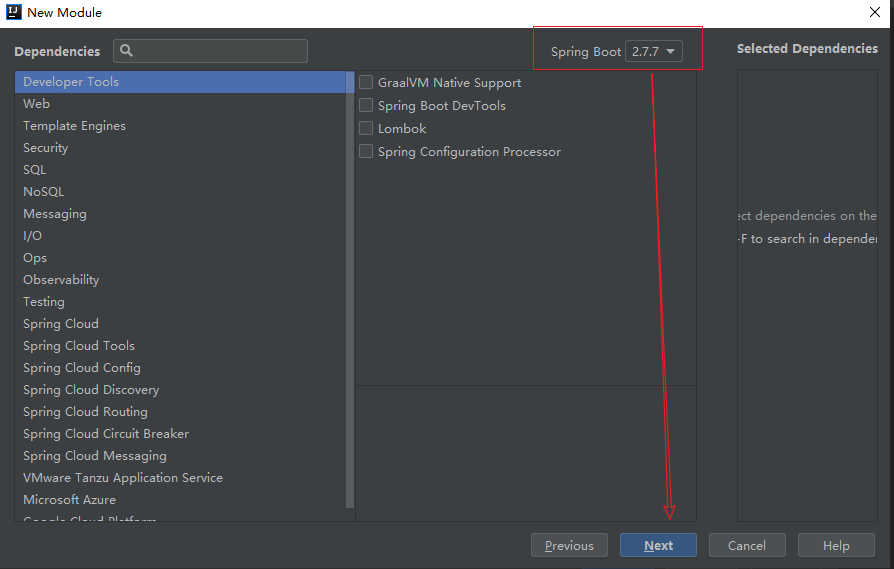The height and width of the screenshot is (569, 894).
Task: Select the Web category
Action: tap(37, 104)
